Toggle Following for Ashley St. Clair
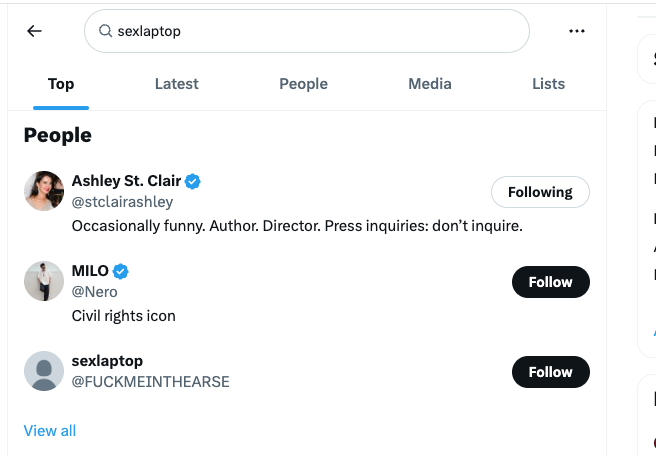Image resolution: width=656 pixels, height=456 pixels. pyautogui.click(x=540, y=192)
